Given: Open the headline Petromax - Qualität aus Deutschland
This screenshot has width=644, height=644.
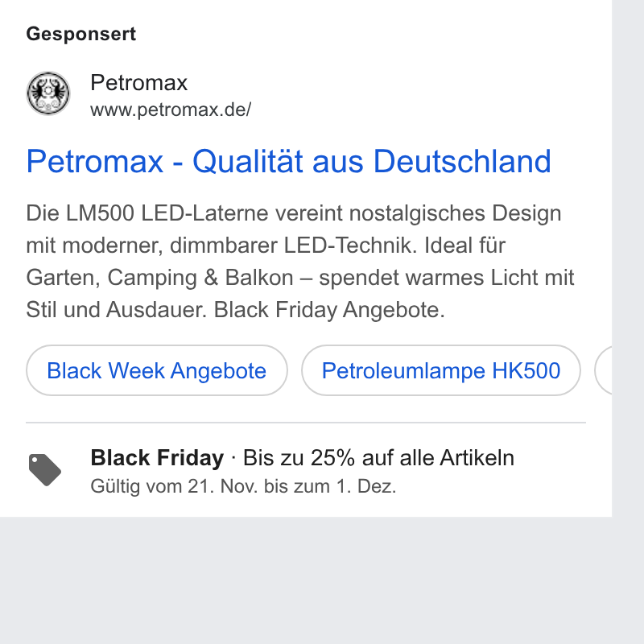Looking at the screenshot, I should (288, 162).
